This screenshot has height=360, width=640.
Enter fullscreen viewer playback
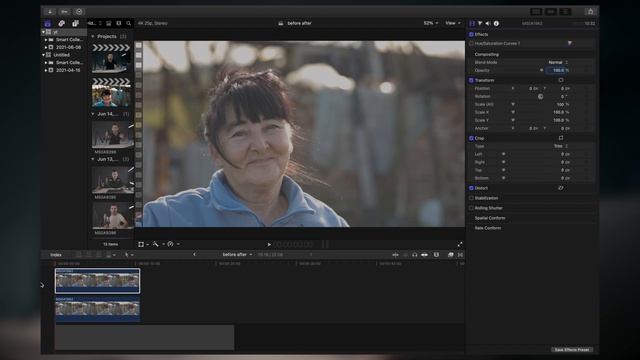[x=460, y=244]
